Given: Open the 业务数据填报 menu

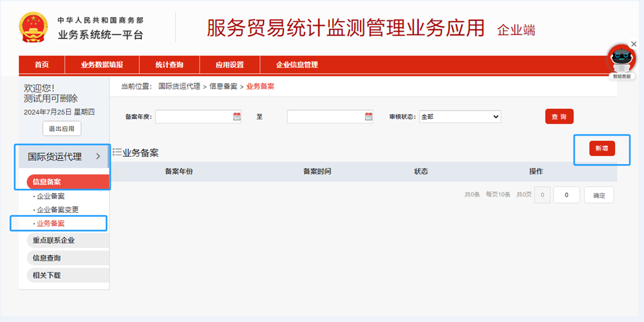Looking at the screenshot, I should [x=102, y=65].
